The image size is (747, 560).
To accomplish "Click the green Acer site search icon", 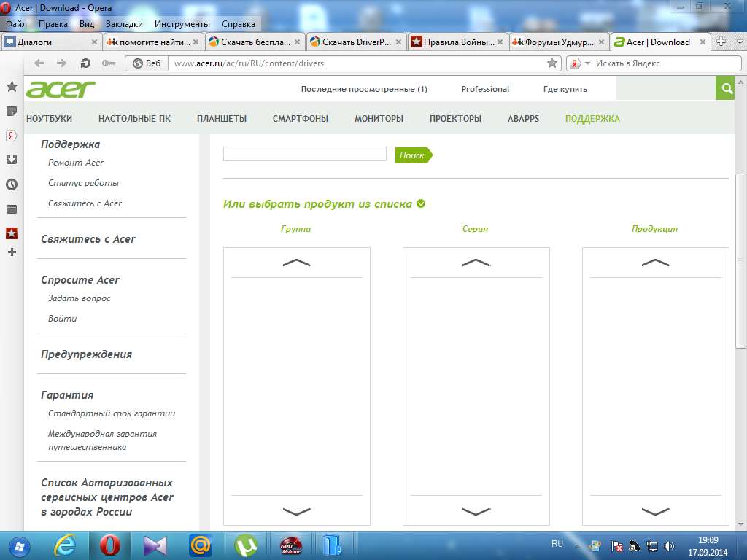I will (727, 88).
